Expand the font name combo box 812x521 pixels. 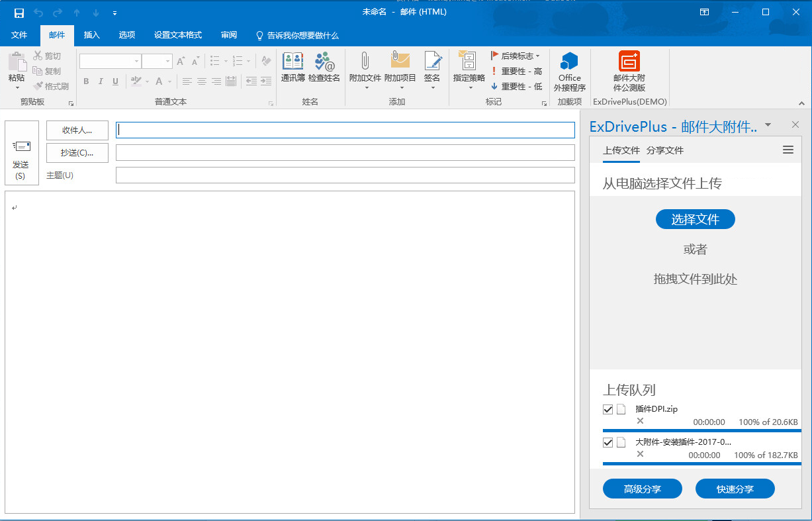[136, 62]
